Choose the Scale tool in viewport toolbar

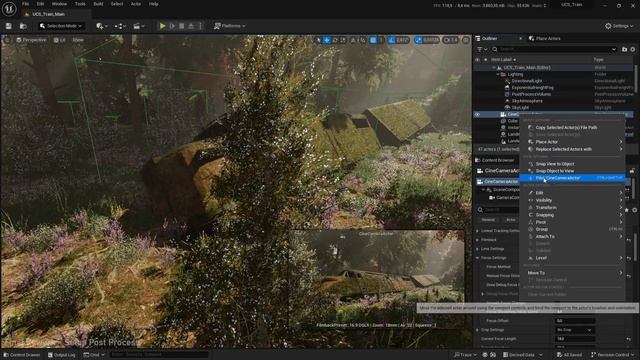[343, 40]
